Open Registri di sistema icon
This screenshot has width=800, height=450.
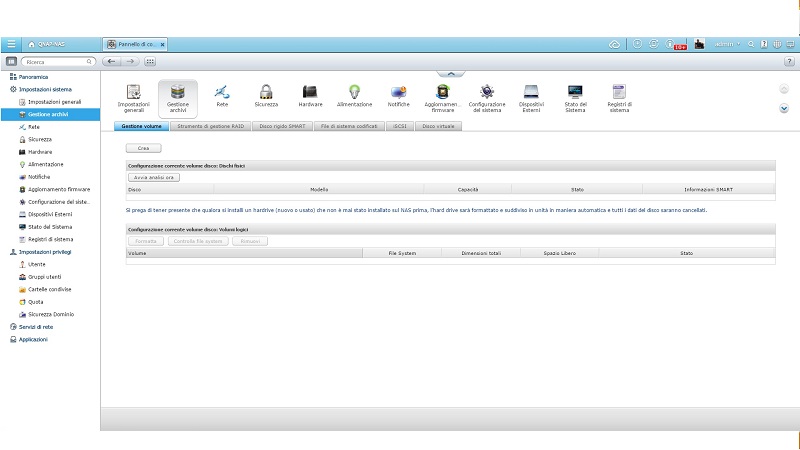(619, 93)
